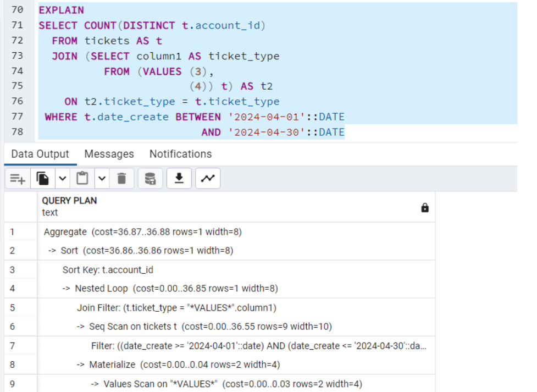Viewport: 537px width, 392px height.
Task: Click the Sort cost=36.86 plan cell
Action: point(236,251)
